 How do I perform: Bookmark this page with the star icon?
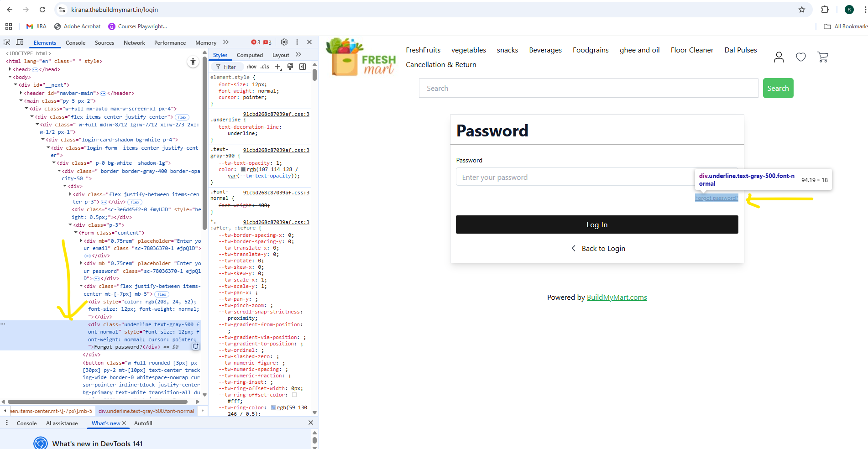802,10
